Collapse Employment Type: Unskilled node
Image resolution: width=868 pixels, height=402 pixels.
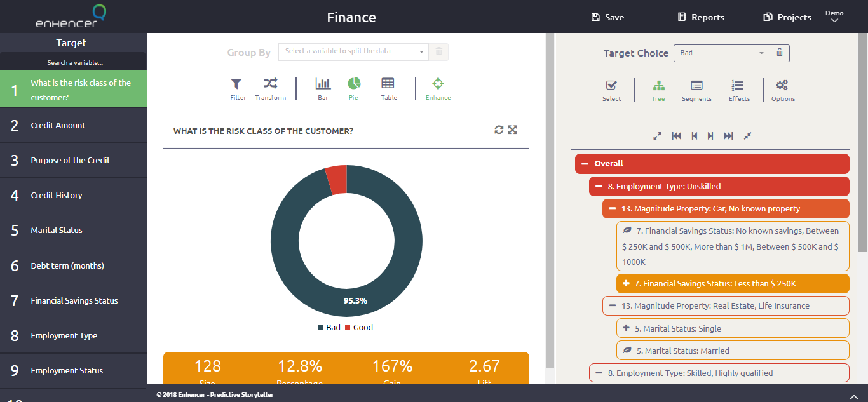point(599,187)
